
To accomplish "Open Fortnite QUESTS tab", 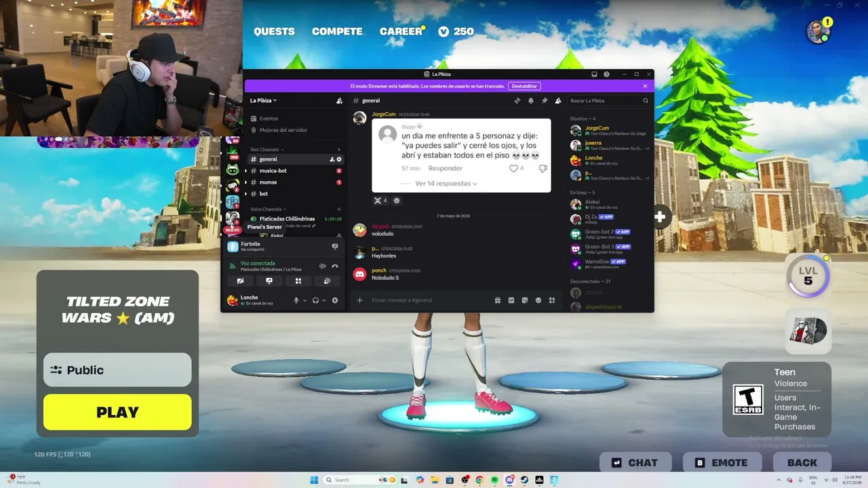I will click(x=274, y=31).
